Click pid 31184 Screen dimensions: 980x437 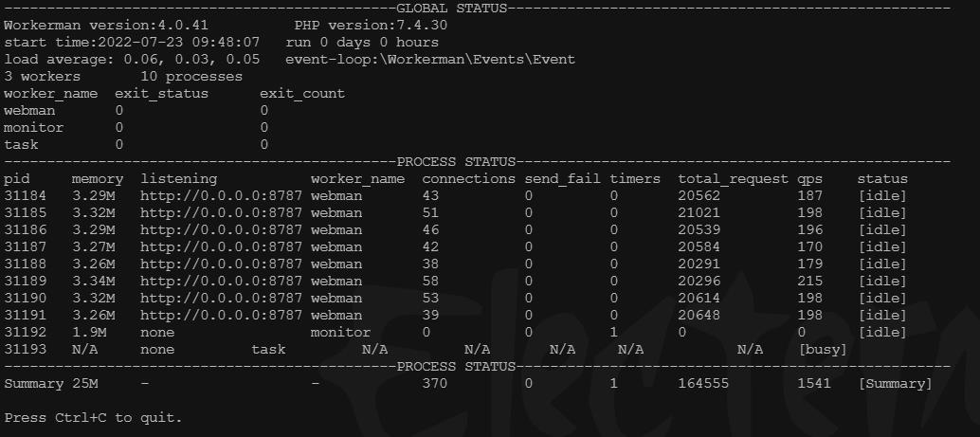point(25,195)
